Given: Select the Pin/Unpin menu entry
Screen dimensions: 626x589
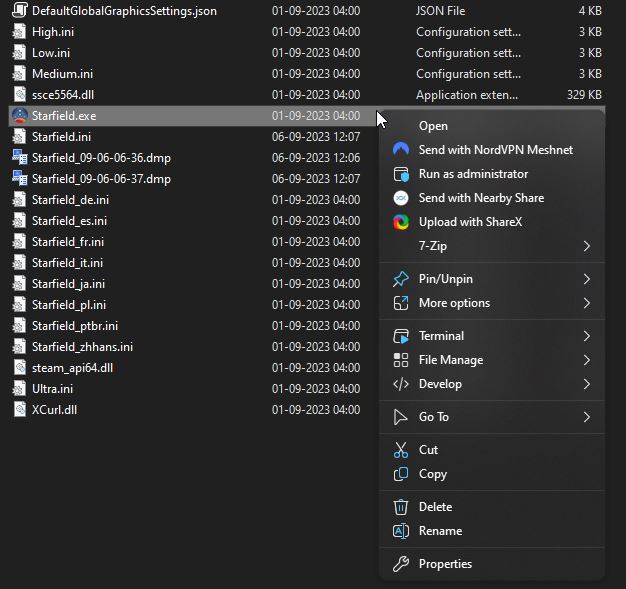Looking at the screenshot, I should click(x=491, y=279).
